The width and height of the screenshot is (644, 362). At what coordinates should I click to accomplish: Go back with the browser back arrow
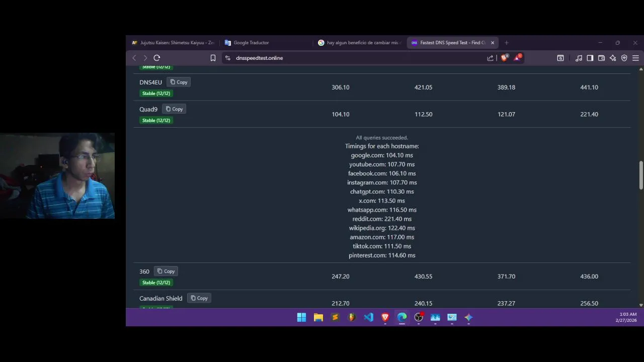coord(134,58)
